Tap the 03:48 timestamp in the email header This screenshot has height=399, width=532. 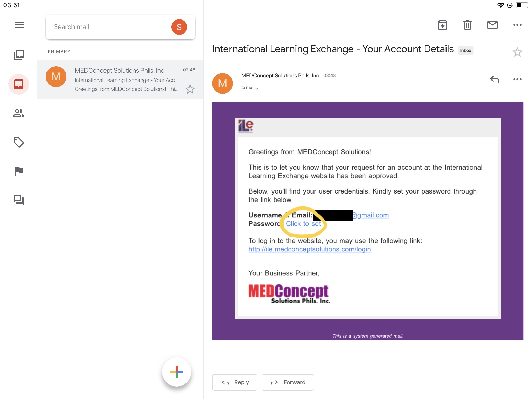(x=329, y=75)
